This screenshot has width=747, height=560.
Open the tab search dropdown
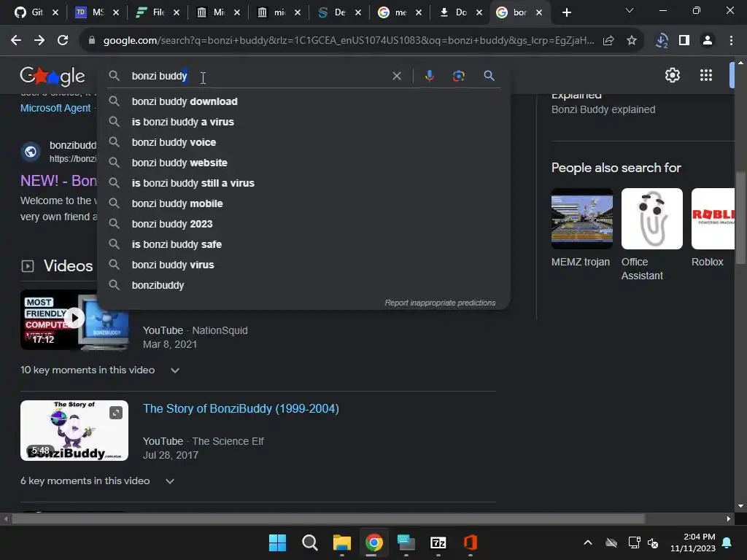630,10
